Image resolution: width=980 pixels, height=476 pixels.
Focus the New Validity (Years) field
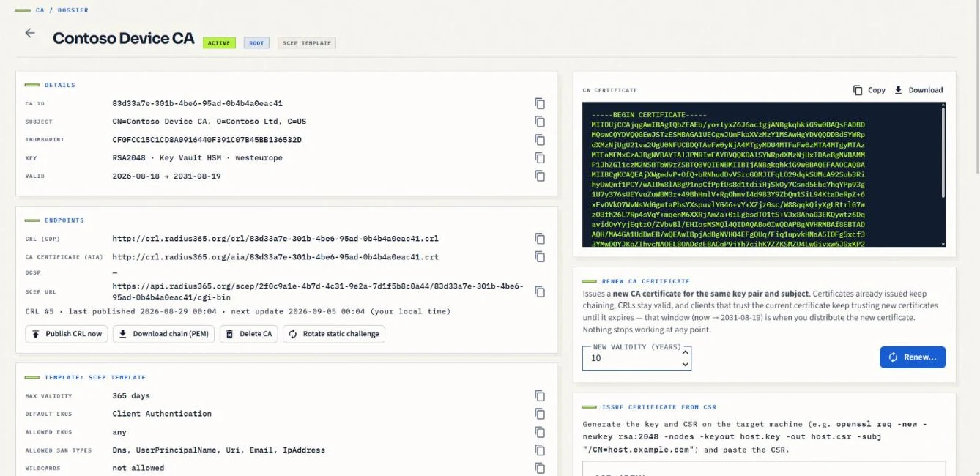pos(636,358)
